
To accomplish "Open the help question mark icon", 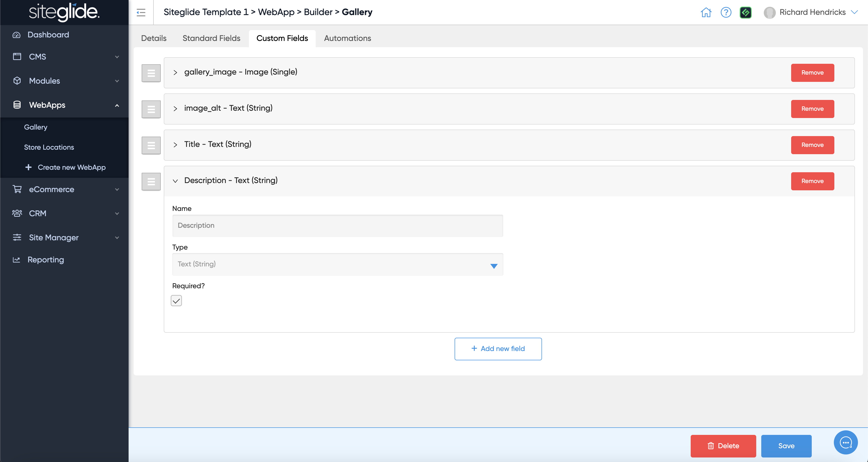I will pos(726,13).
